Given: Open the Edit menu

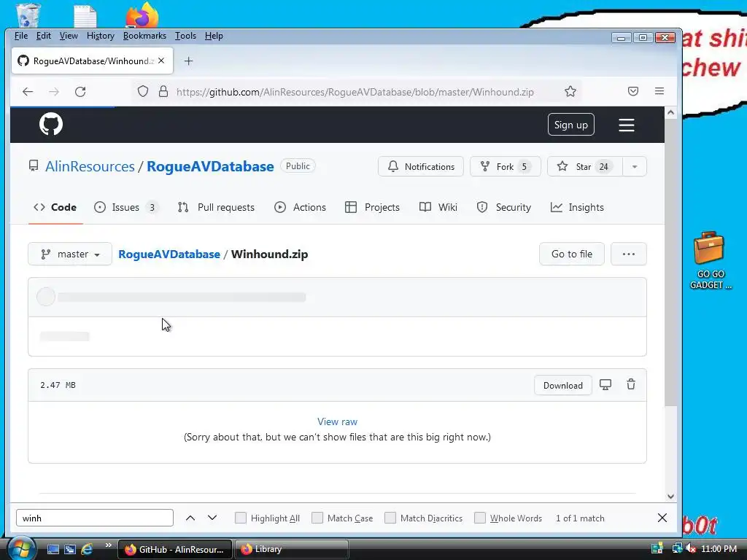Looking at the screenshot, I should [43, 36].
